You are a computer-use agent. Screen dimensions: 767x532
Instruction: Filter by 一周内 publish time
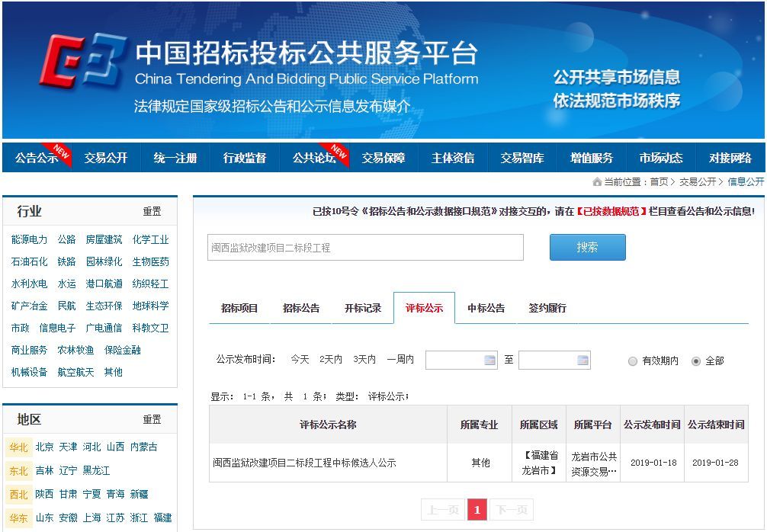click(400, 360)
